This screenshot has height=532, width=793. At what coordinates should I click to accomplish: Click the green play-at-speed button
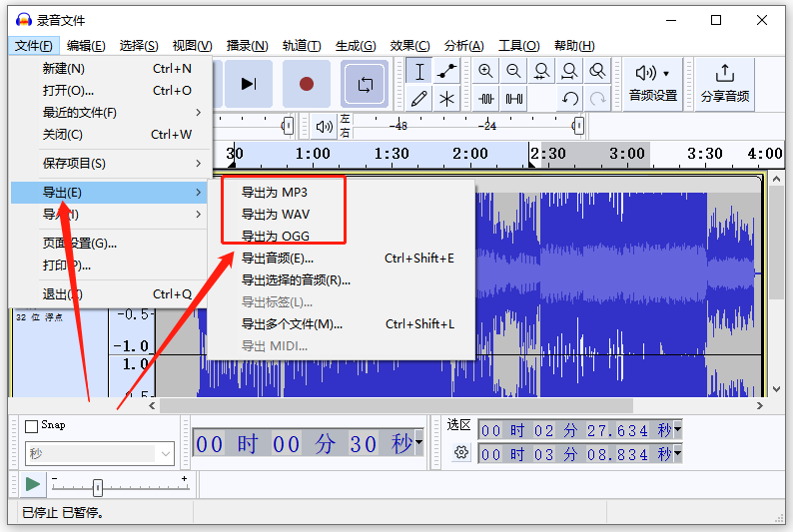pyautogui.click(x=33, y=484)
